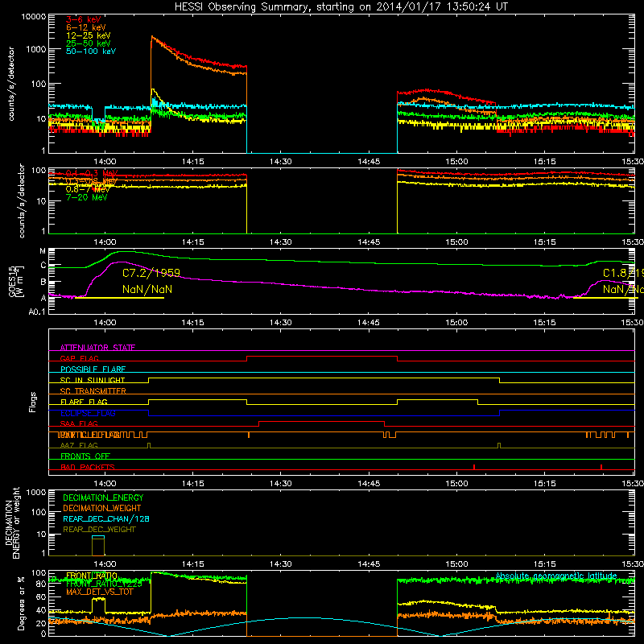Viewport: 644px width, 644px height.
Task: Click the '14:15' time label under the top panel
Action: coord(192,162)
